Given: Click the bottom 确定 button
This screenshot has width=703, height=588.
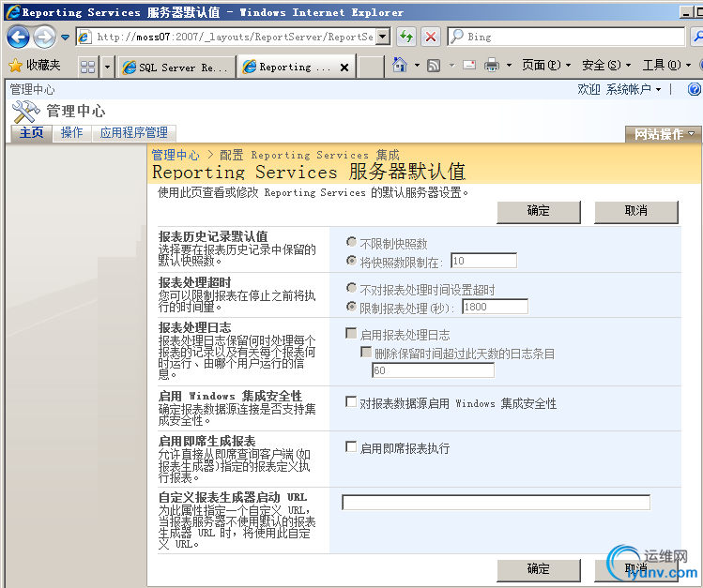Looking at the screenshot, I should tap(539, 569).
